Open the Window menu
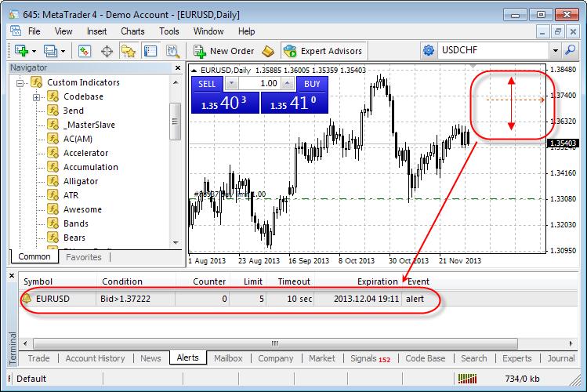 pos(208,31)
